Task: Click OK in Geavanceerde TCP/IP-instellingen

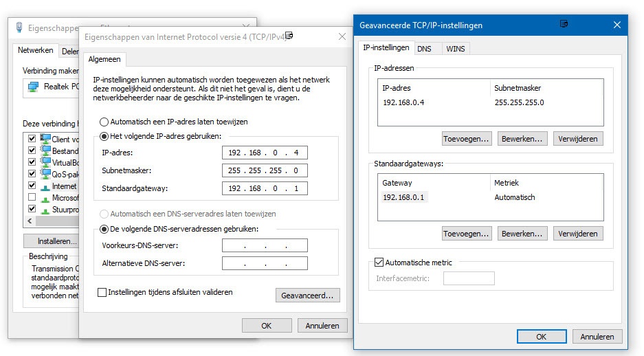Action: click(542, 337)
